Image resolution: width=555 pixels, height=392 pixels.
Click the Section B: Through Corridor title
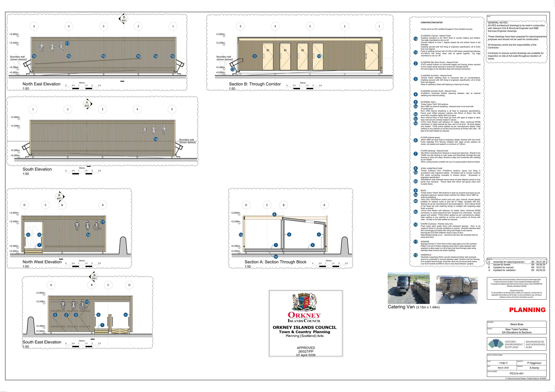click(x=255, y=84)
